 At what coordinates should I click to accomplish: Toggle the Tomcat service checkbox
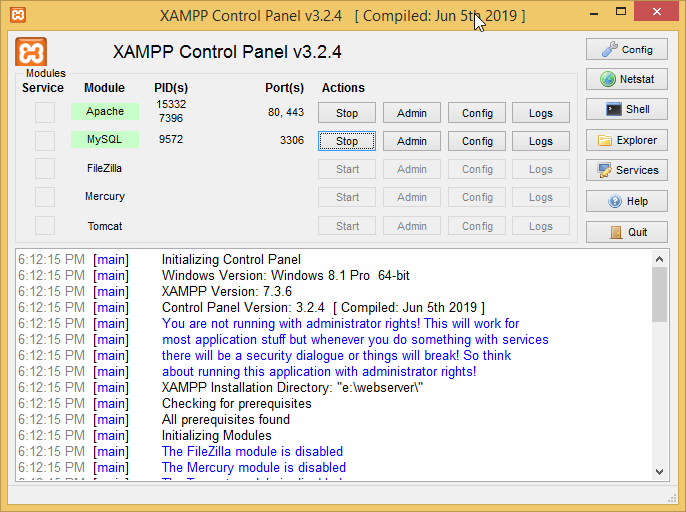click(45, 226)
